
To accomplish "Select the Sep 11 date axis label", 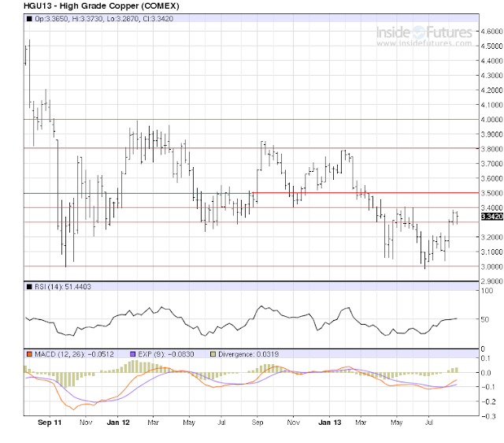I will coord(50,423).
